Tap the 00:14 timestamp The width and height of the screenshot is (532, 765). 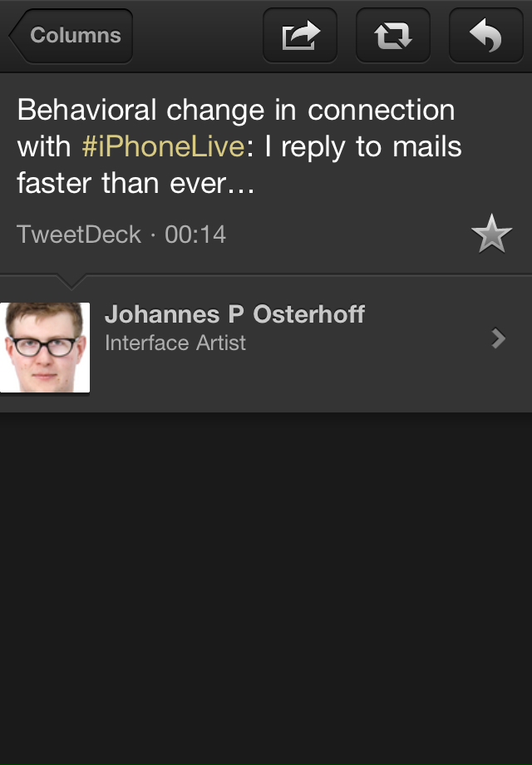(195, 234)
